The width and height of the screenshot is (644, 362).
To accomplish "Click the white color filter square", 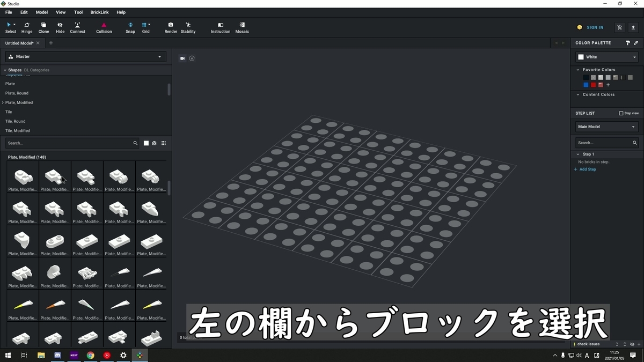I will click(146, 143).
